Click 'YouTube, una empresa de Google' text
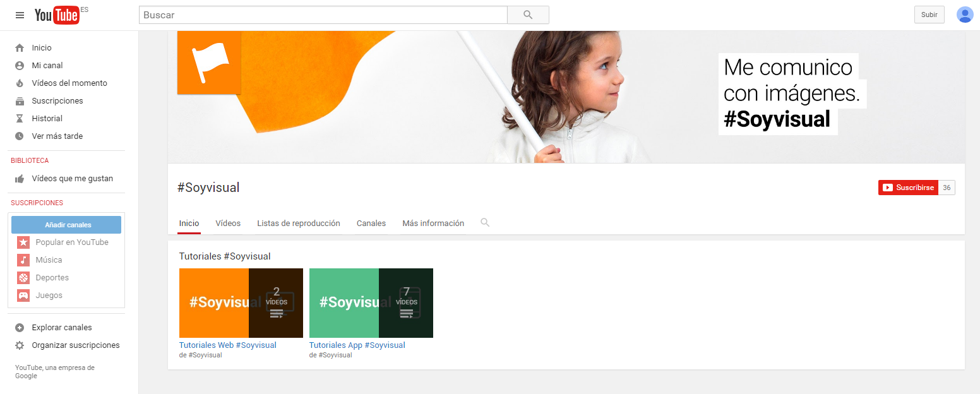Viewport: 980px width, 394px height. pyautogui.click(x=55, y=372)
